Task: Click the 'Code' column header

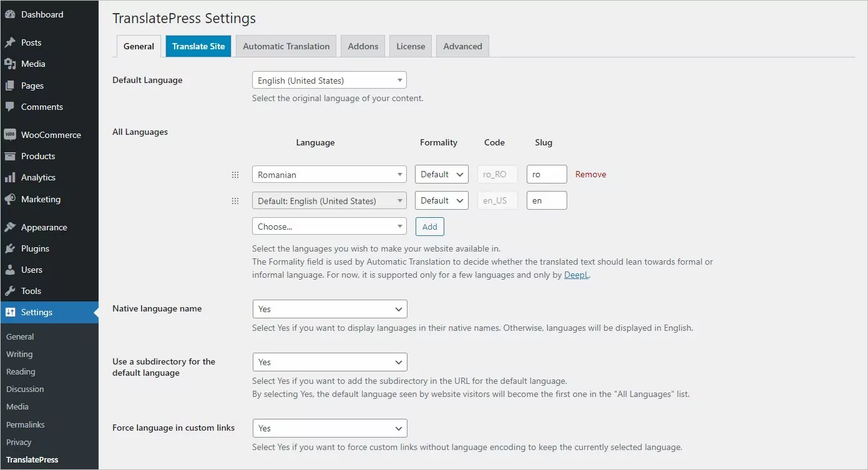Action: 494,142
